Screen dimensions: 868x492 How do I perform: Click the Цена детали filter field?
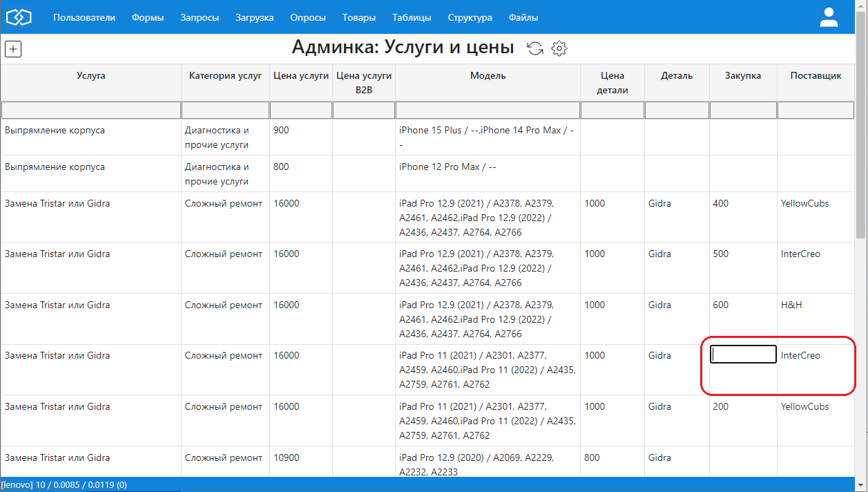pyautogui.click(x=613, y=110)
